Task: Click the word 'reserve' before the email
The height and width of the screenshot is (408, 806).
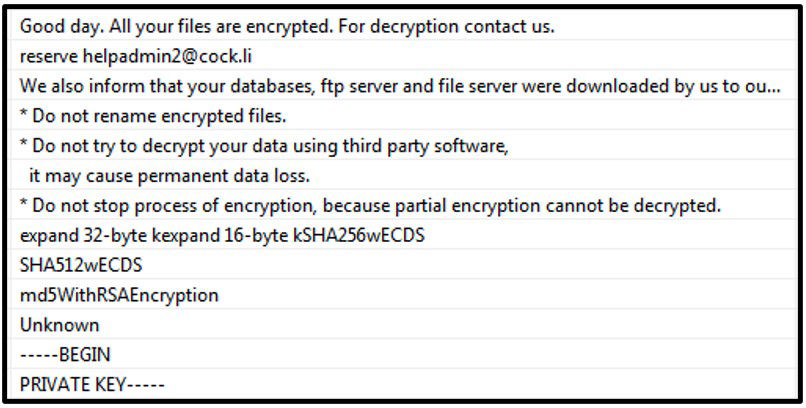Action: click(49, 57)
